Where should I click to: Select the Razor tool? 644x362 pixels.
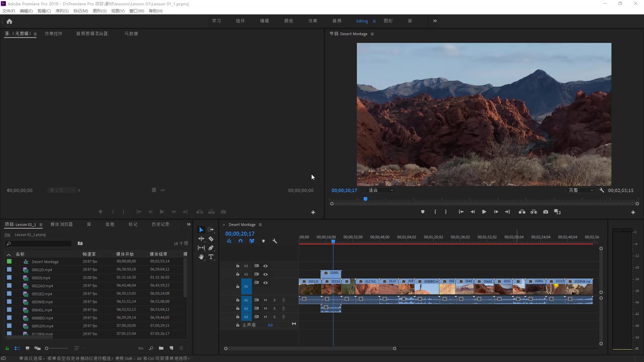(211, 239)
